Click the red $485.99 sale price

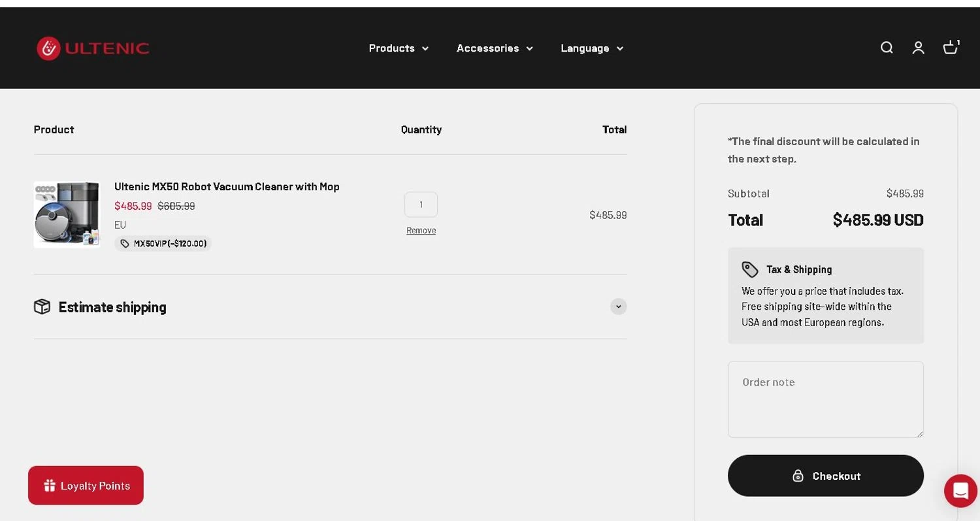133,206
